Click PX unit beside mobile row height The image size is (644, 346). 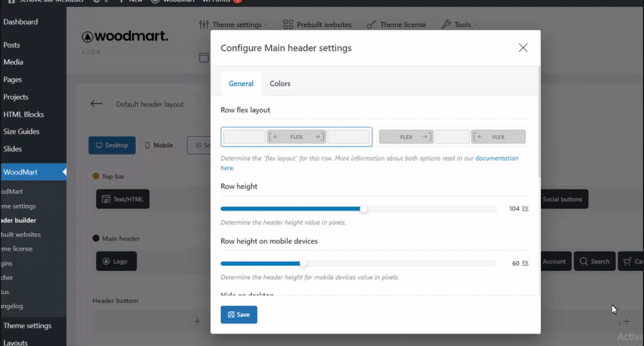point(526,264)
